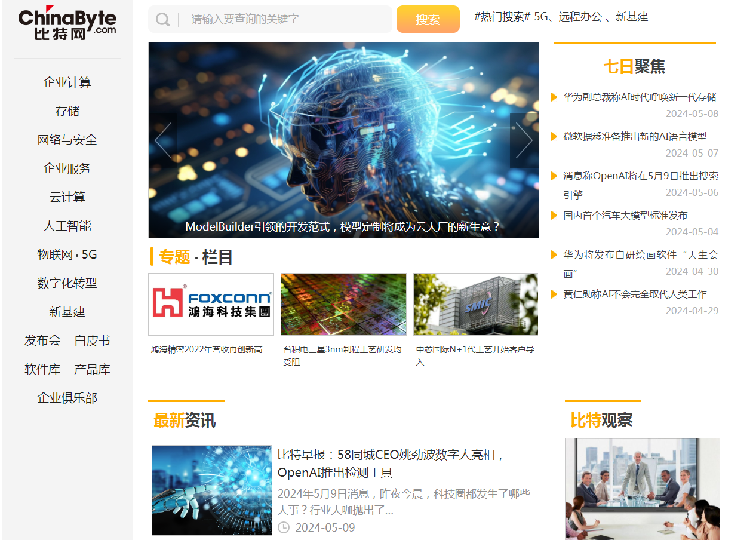Click orange arrow beside 华为将发布自研绘画软件 headline

click(554, 254)
